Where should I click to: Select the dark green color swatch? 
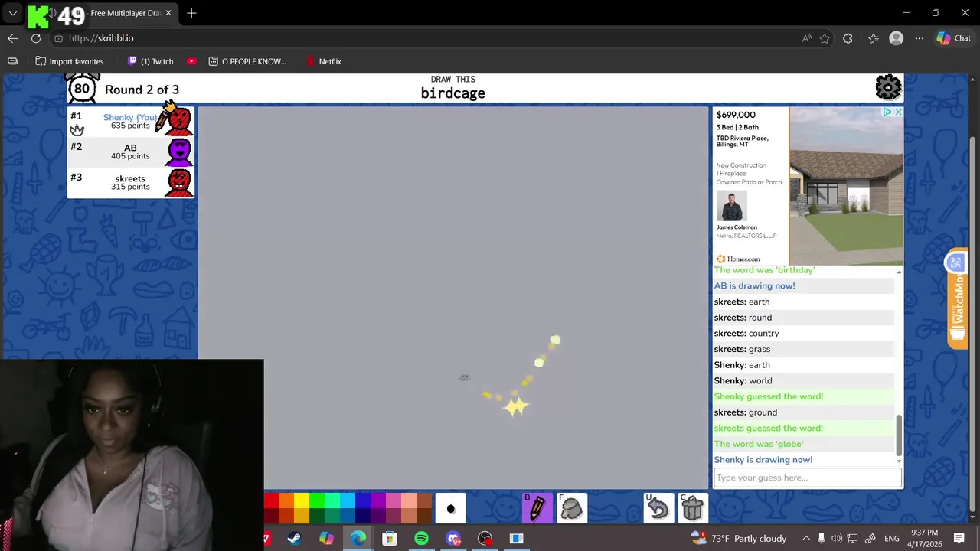[x=317, y=516]
